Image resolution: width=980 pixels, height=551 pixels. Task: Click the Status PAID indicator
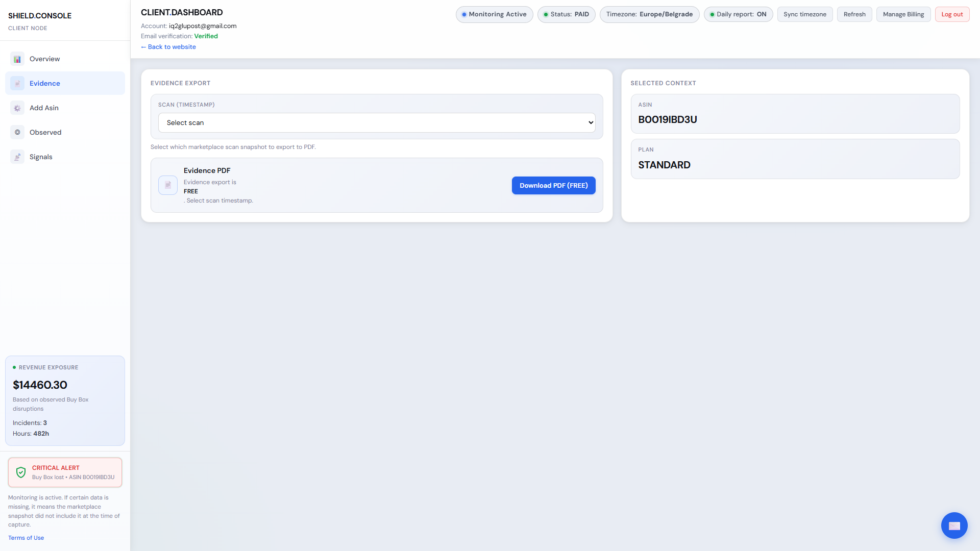pos(566,14)
